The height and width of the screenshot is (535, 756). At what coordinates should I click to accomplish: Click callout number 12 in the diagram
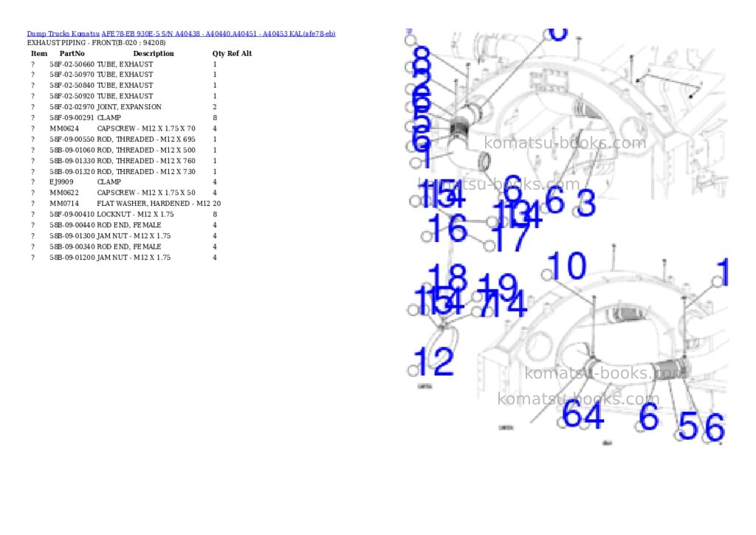pos(434,362)
